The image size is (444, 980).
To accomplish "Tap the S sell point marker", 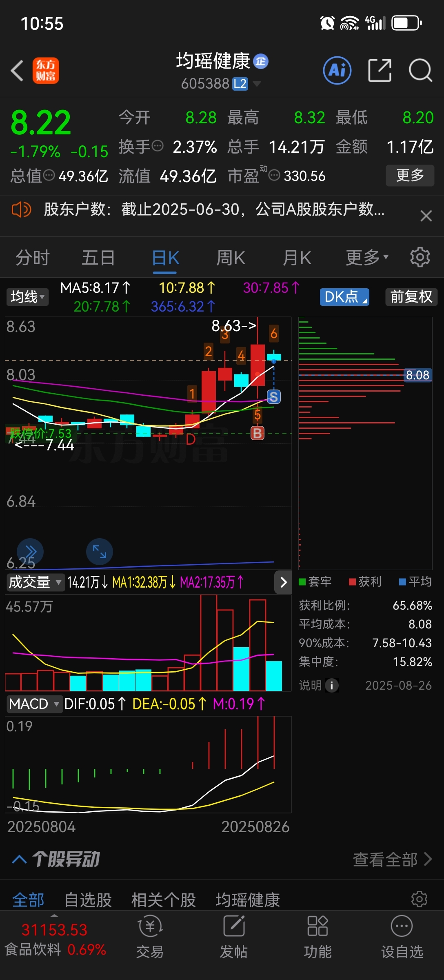I will pyautogui.click(x=273, y=396).
